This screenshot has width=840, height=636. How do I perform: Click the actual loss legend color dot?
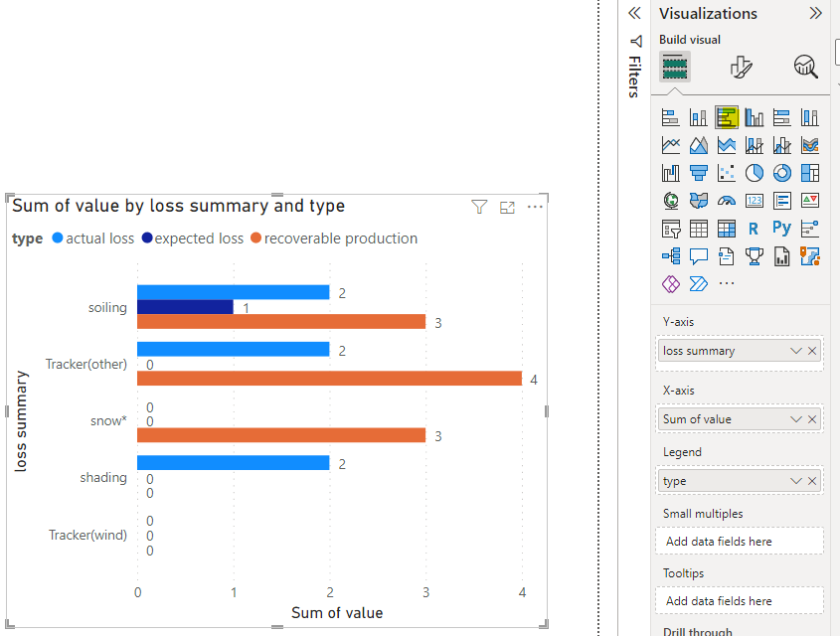[x=59, y=238]
